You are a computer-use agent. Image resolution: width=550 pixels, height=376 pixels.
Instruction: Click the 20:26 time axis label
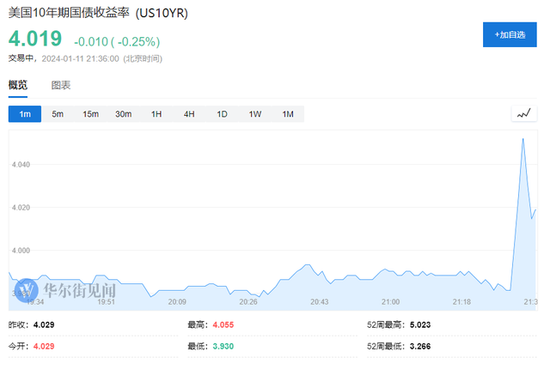tap(248, 302)
